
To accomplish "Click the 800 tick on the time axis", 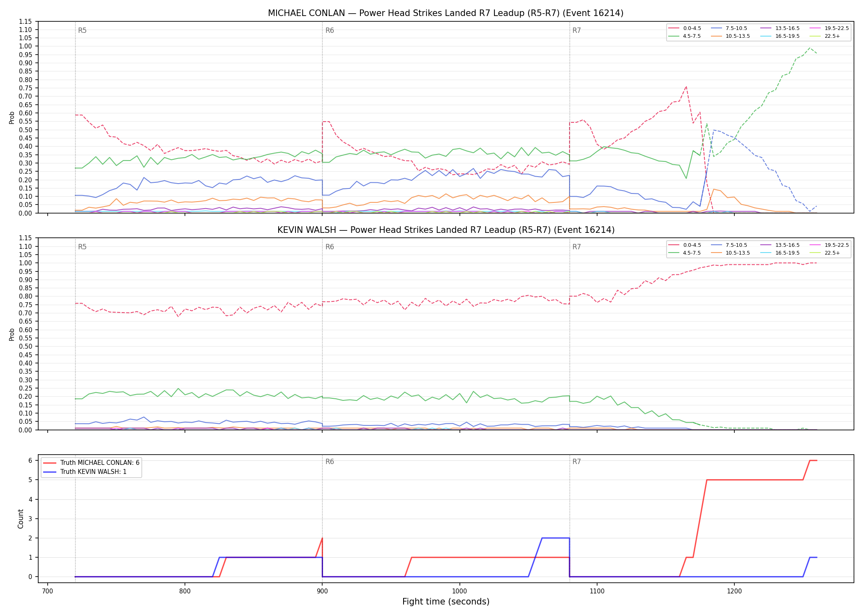I will click(185, 591).
